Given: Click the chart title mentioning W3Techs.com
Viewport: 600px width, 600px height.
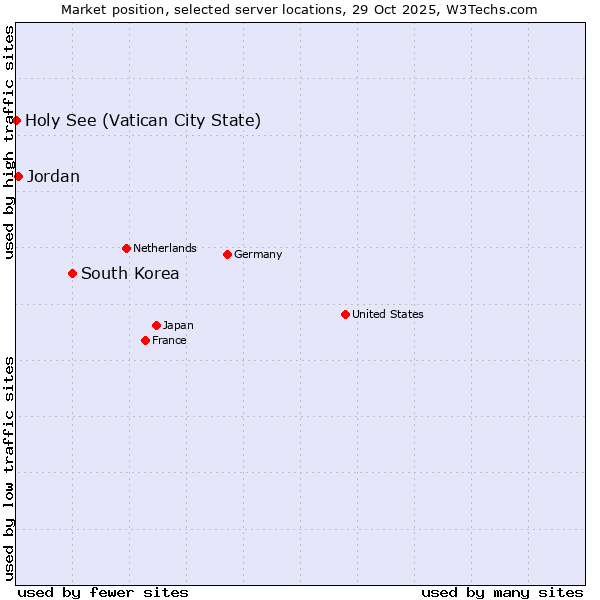Looking at the screenshot, I should tap(299, 10).
